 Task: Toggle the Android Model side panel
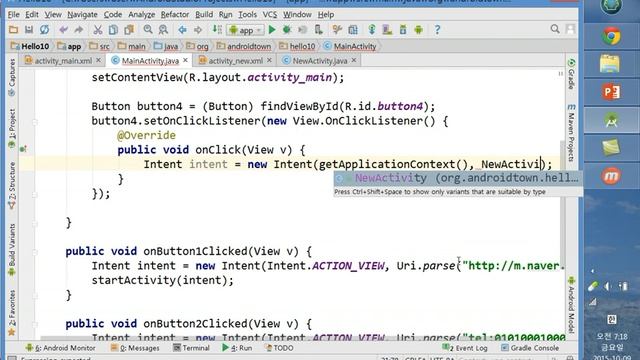click(571, 304)
